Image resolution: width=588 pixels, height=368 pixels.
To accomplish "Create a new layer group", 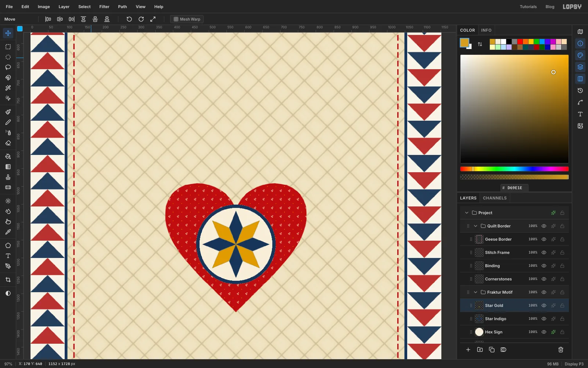I will 480,350.
